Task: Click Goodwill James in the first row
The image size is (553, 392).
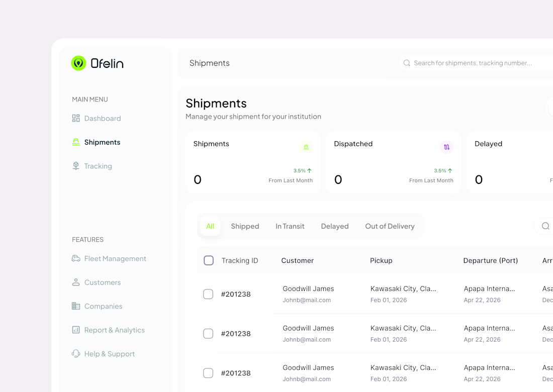Action: click(308, 288)
